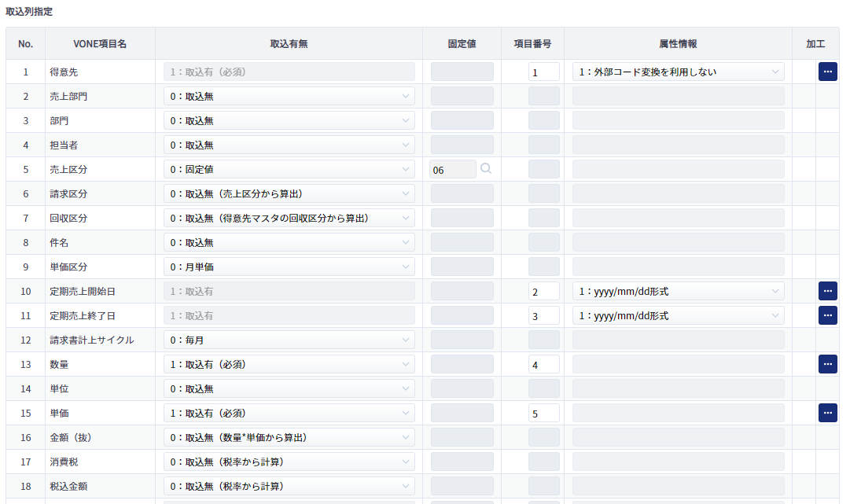Open 加工 settings button for 単価 row
The width and height of the screenshot is (850, 504).
(x=827, y=413)
